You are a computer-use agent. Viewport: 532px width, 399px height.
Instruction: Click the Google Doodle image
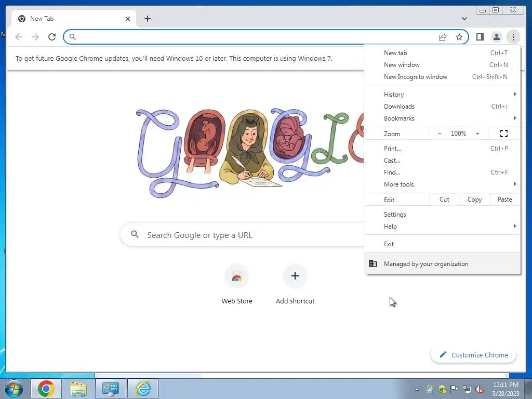[249, 153]
